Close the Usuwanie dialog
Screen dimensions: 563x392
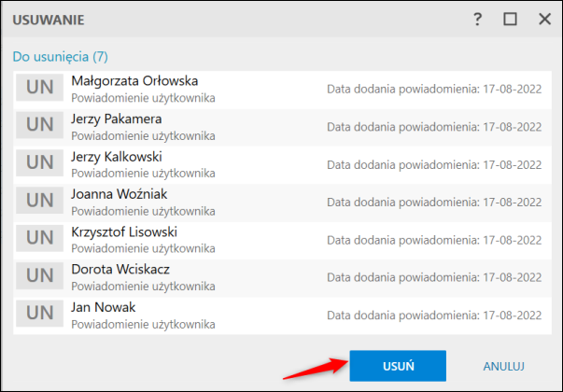point(543,19)
